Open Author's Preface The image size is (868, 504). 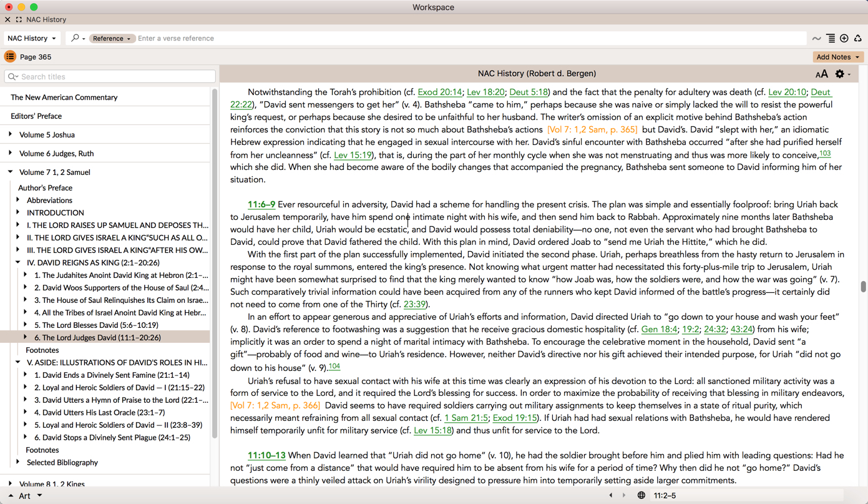click(45, 187)
